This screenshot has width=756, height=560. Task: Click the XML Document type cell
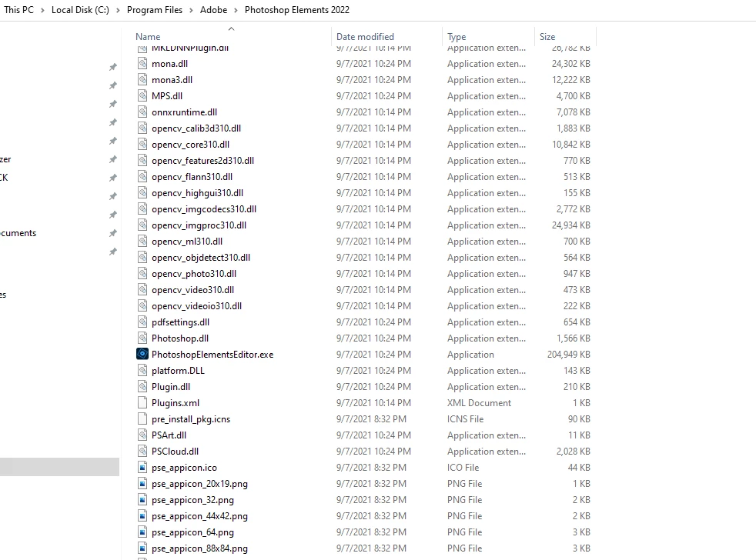[x=479, y=402]
